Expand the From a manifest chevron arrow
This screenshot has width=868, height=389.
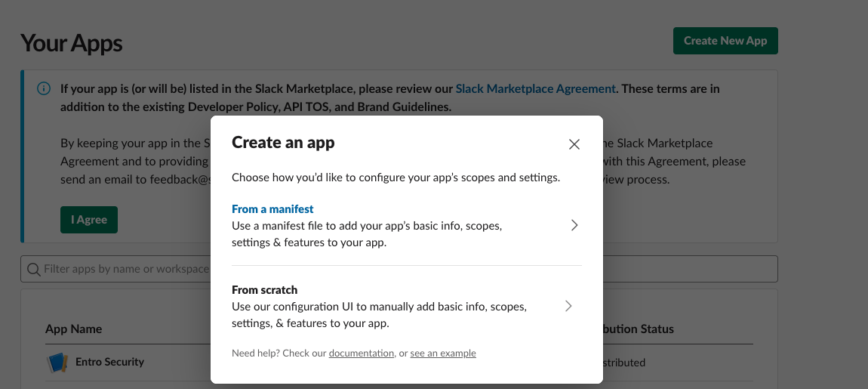(574, 226)
